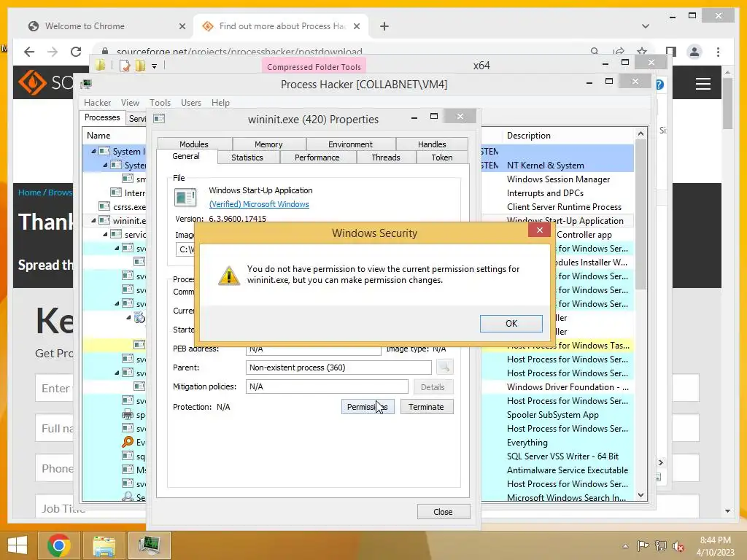Click the csrss.exe process icon
The image size is (747, 560).
tap(104, 206)
